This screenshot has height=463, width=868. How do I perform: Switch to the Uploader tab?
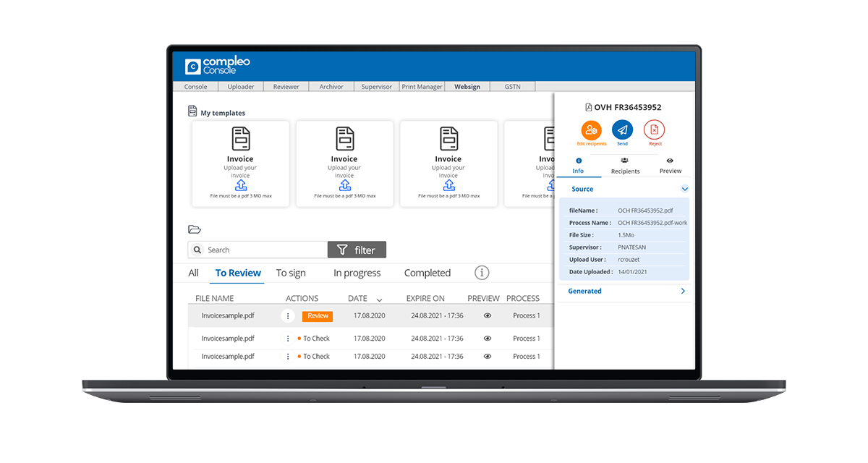pos(241,87)
